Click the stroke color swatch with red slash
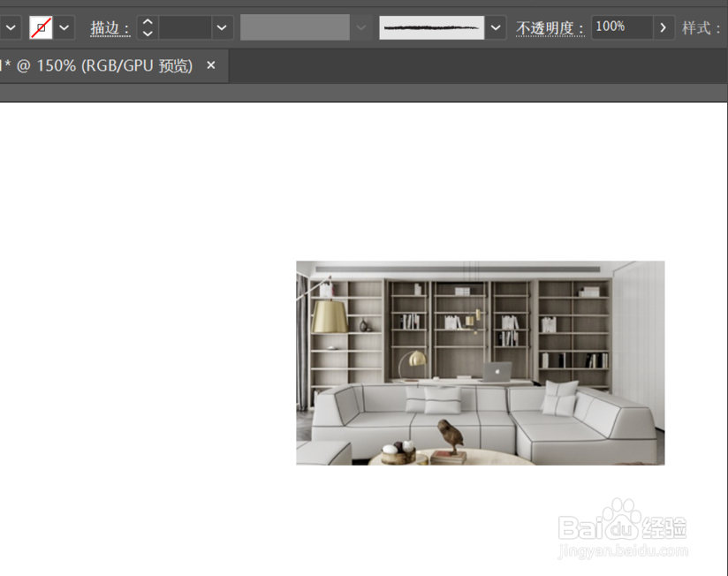The width and height of the screenshot is (728, 576). tap(41, 27)
